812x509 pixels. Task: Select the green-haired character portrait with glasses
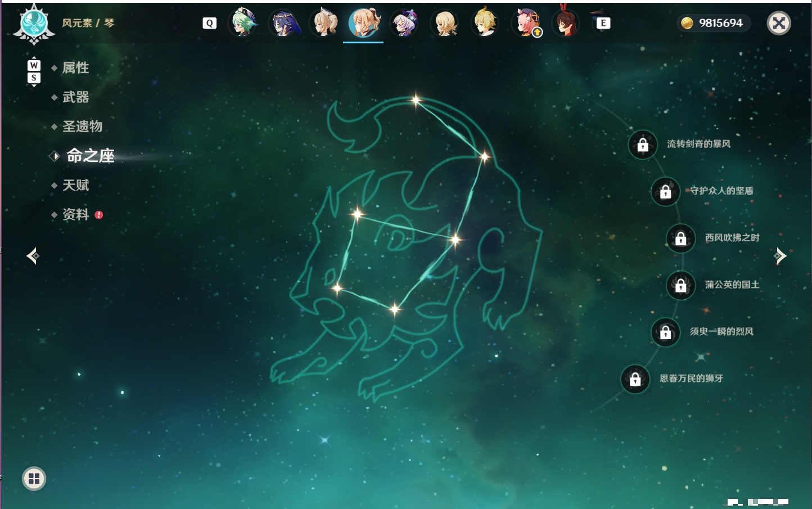point(243,23)
